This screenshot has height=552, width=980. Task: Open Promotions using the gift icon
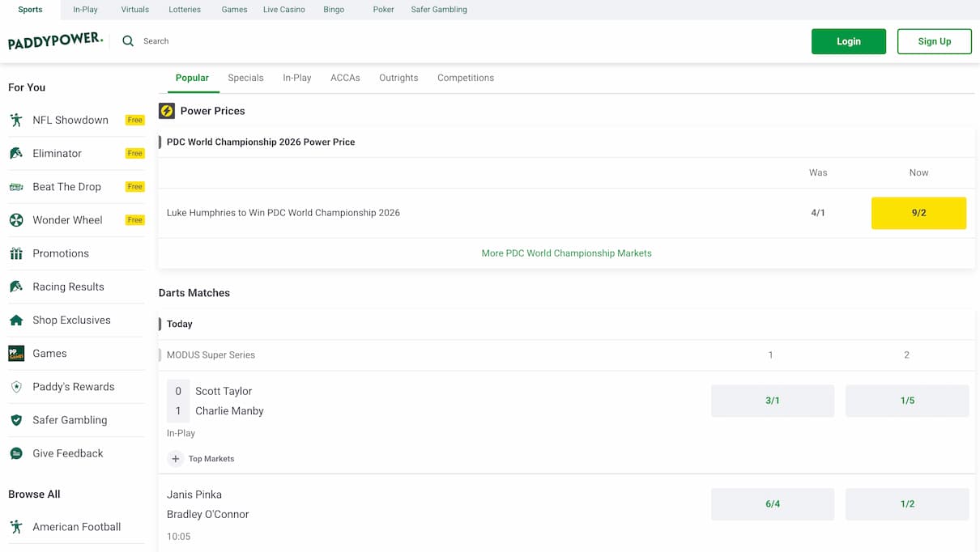click(x=16, y=253)
